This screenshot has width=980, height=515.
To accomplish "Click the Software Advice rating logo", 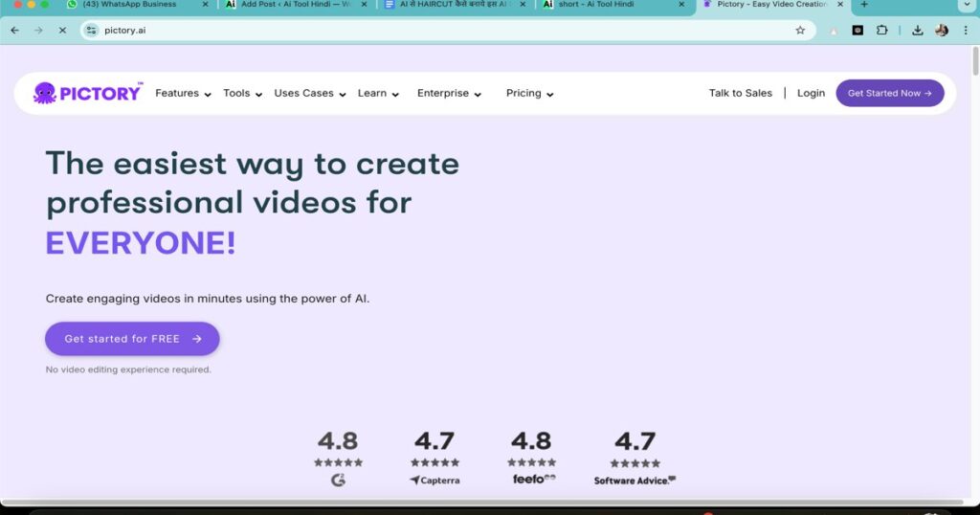I will click(635, 480).
